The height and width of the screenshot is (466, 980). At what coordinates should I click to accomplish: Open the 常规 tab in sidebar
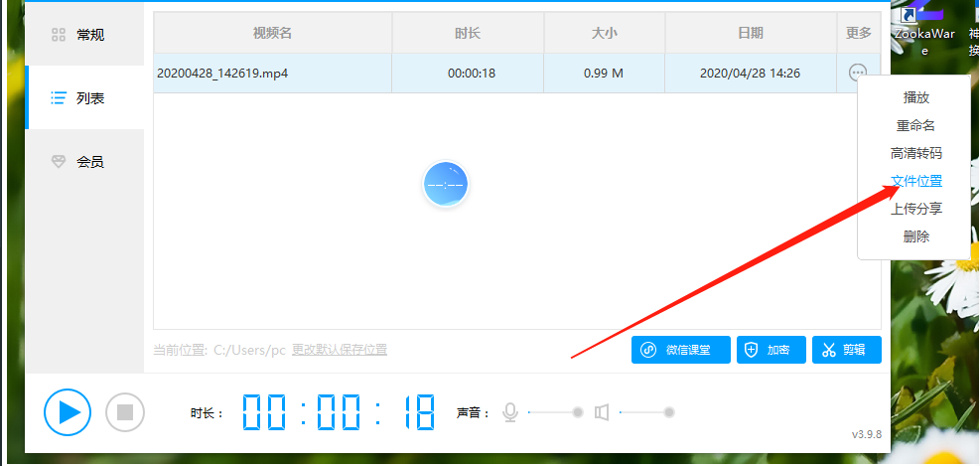click(84, 35)
